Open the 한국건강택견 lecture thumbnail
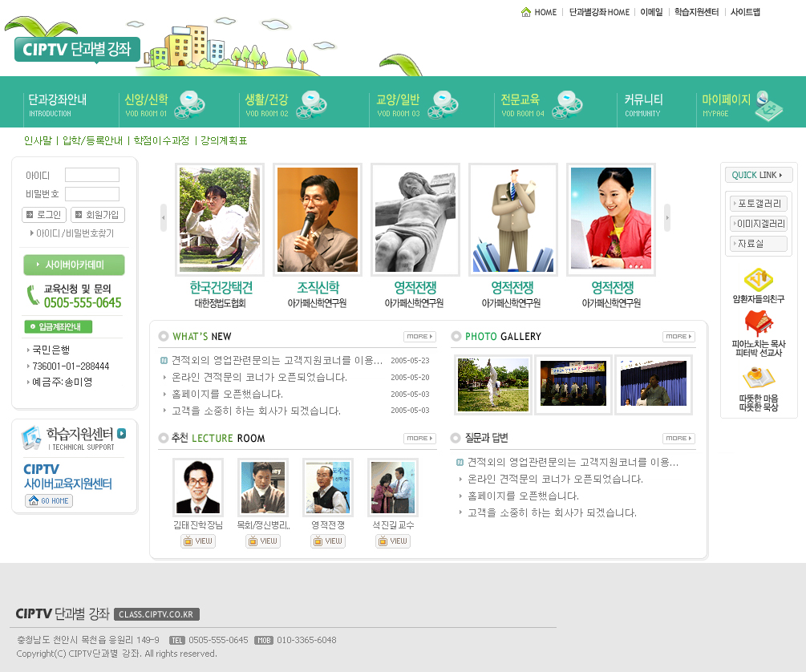The image size is (806, 672). pos(219,219)
